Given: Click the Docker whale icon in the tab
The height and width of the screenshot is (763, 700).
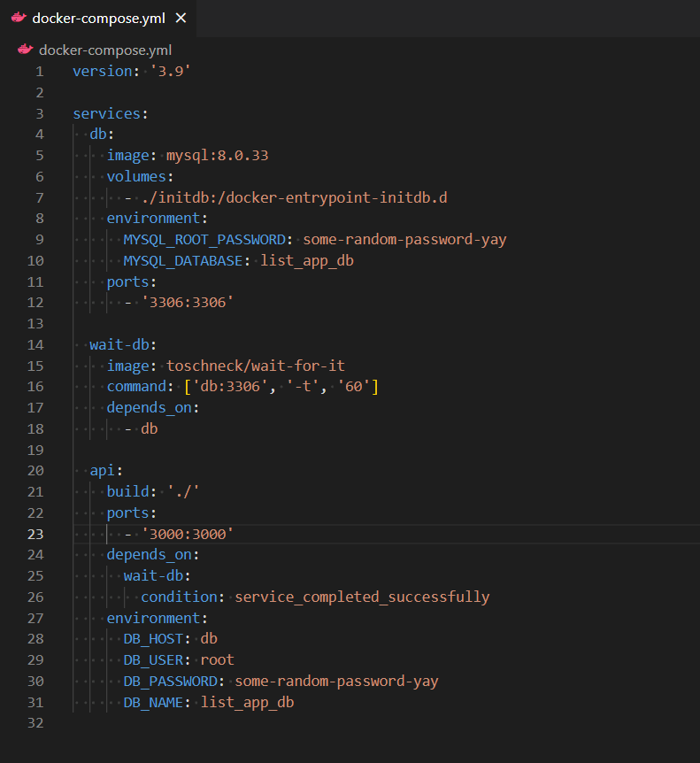Looking at the screenshot, I should click(19, 18).
